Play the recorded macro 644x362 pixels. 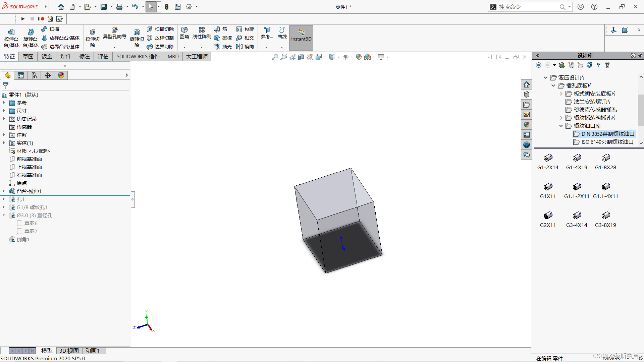(x=23, y=19)
